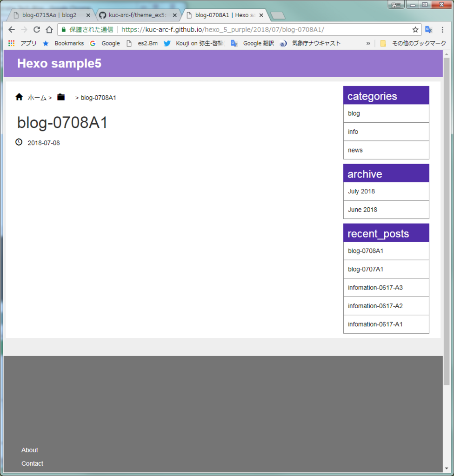Bookmark this page with the star icon
The height and width of the screenshot is (476, 454).
415,29
